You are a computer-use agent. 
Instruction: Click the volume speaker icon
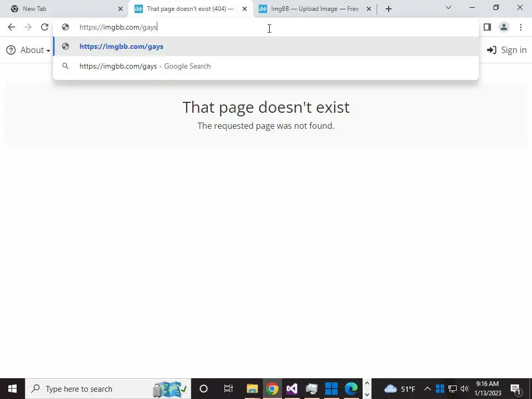(x=464, y=389)
